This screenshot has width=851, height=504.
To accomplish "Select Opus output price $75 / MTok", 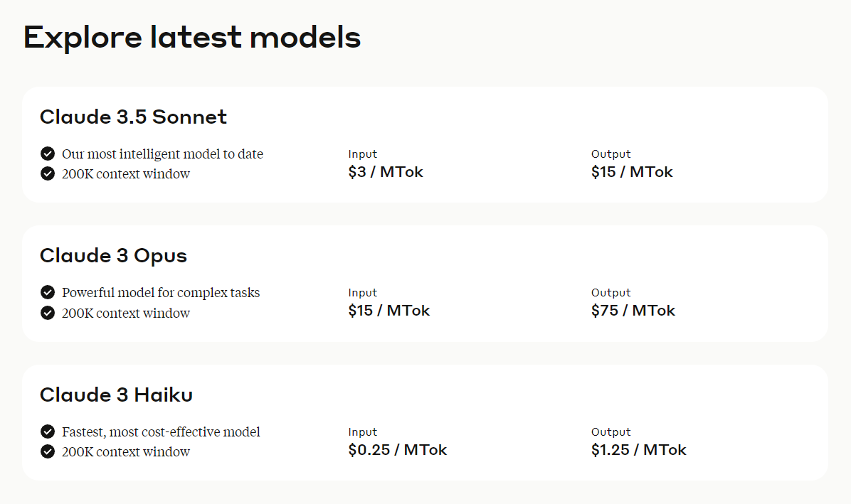I will point(633,311).
